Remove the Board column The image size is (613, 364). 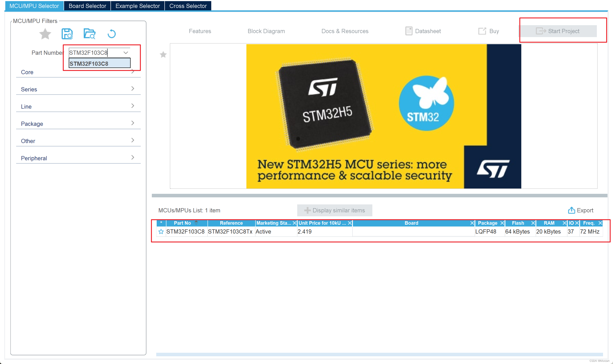[x=472, y=223]
